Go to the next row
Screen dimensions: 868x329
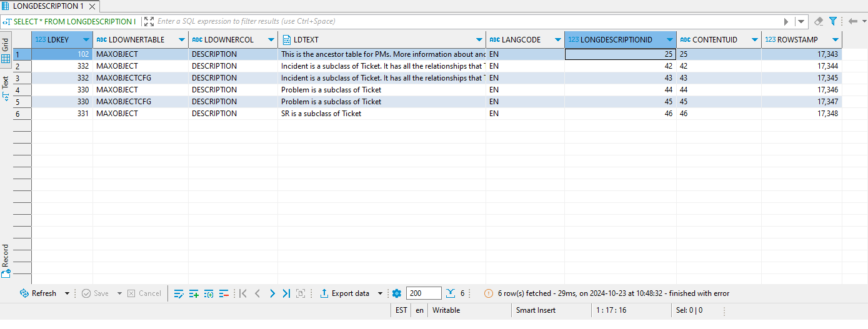272,293
